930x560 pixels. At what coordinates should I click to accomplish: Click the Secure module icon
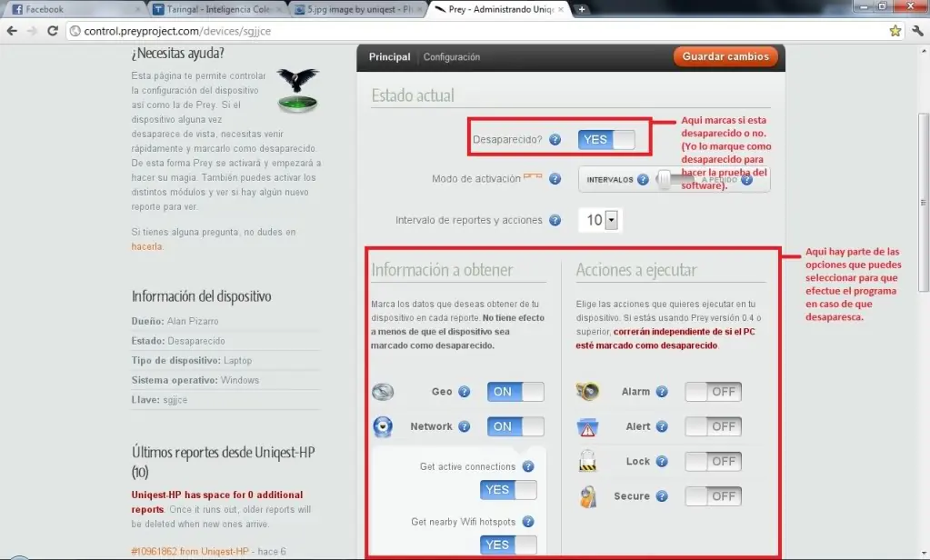click(588, 496)
